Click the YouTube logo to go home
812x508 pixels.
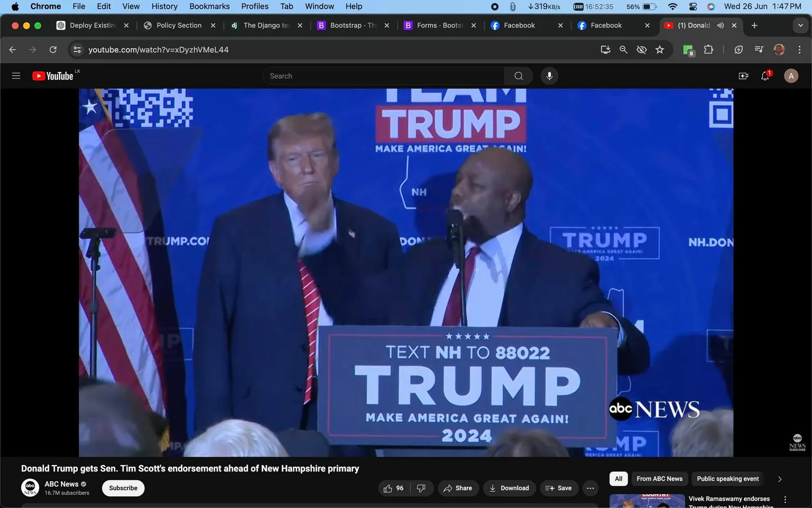pyautogui.click(x=52, y=76)
